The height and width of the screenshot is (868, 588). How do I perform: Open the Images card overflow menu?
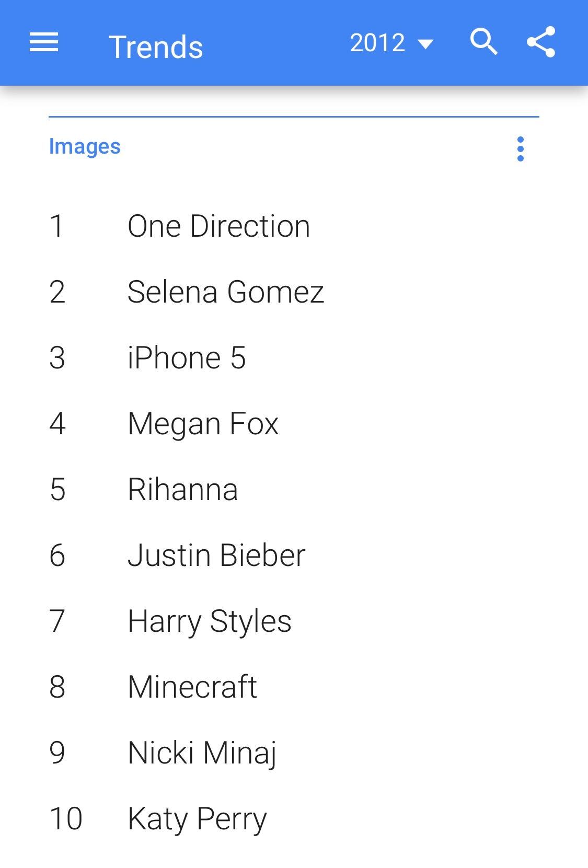tap(520, 149)
